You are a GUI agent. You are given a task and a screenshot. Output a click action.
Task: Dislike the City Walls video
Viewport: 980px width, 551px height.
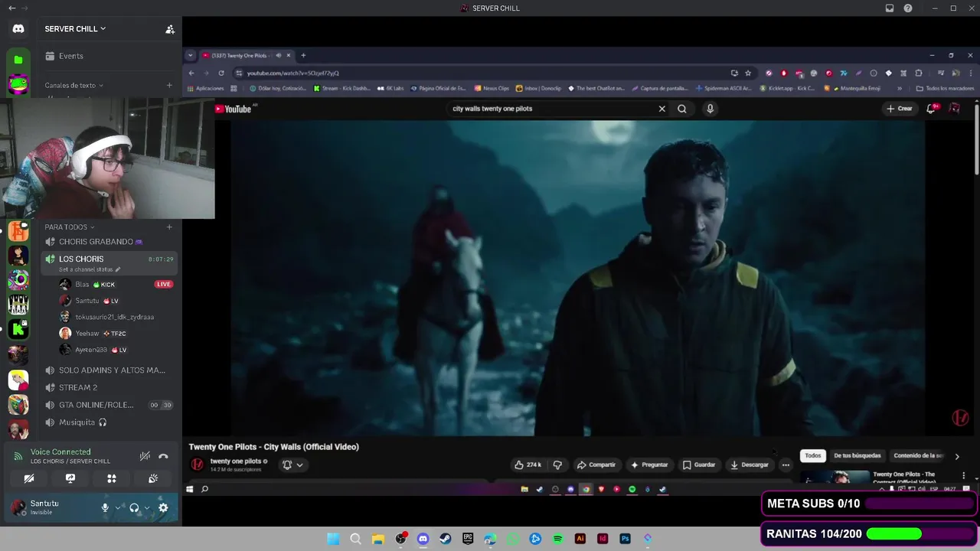click(x=557, y=465)
